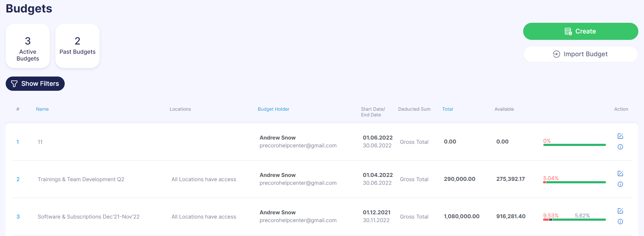The width and height of the screenshot is (644, 236).
Task: Click the 0% progress bar for budget 11
Action: [x=574, y=145]
